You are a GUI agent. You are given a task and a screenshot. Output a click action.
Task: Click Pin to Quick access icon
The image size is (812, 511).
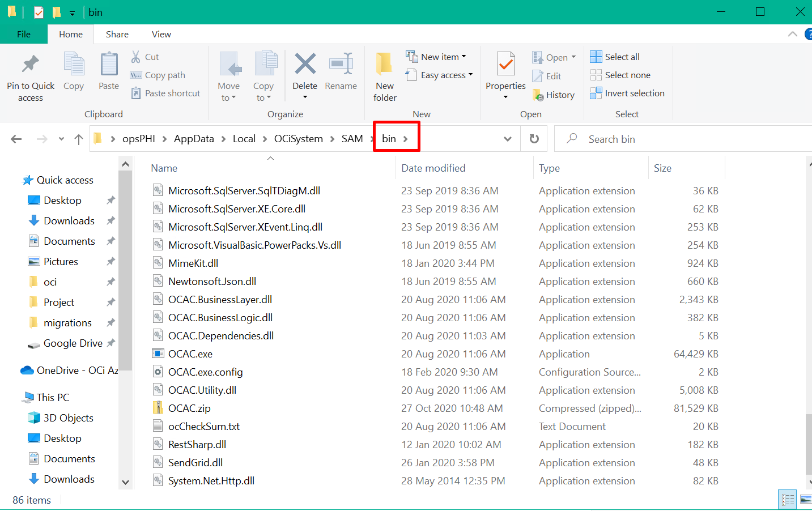pos(31,64)
